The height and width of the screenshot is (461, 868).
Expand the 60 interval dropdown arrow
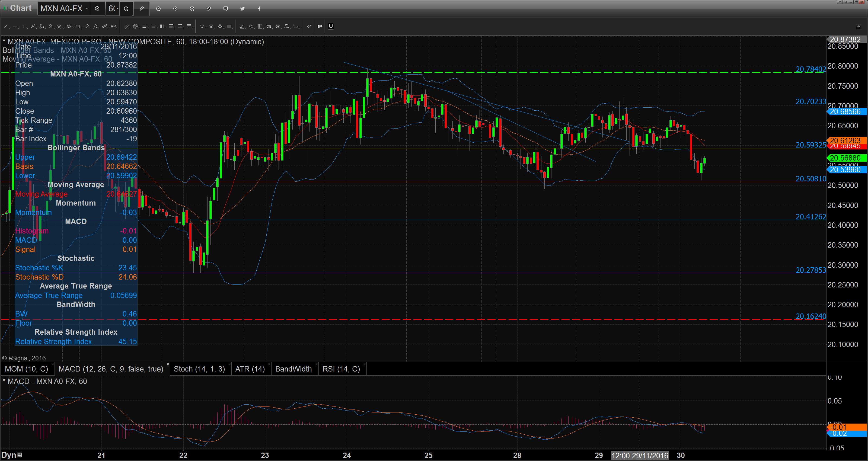117,9
